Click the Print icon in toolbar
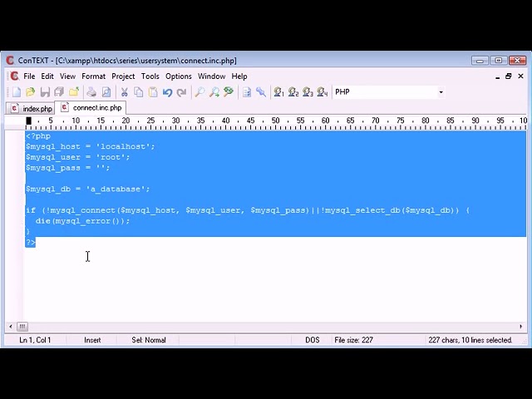The width and height of the screenshot is (532, 399). point(91,92)
